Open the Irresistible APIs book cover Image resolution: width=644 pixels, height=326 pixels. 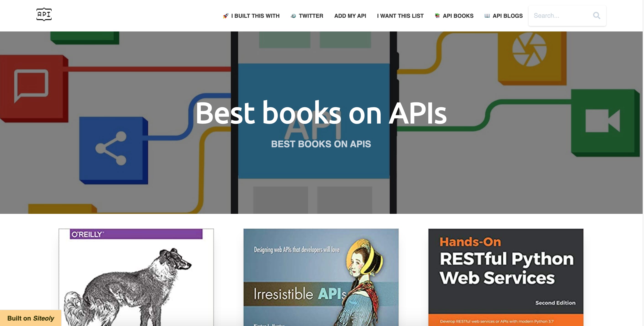321,277
